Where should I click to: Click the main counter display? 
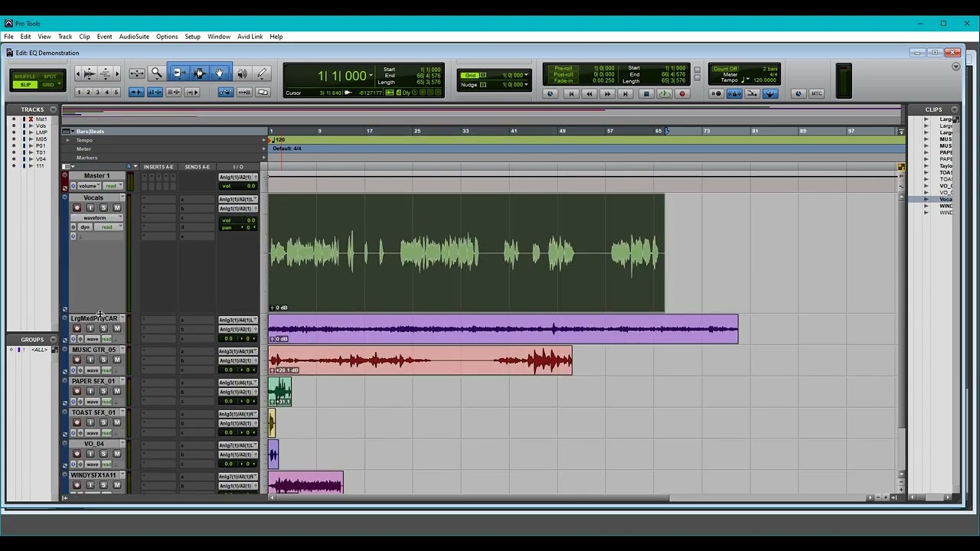coord(342,76)
